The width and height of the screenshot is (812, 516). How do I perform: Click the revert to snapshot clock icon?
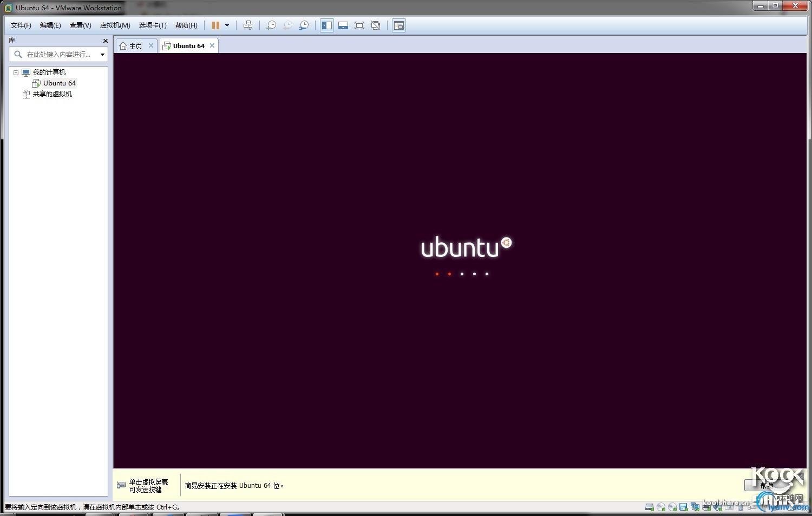tap(287, 25)
